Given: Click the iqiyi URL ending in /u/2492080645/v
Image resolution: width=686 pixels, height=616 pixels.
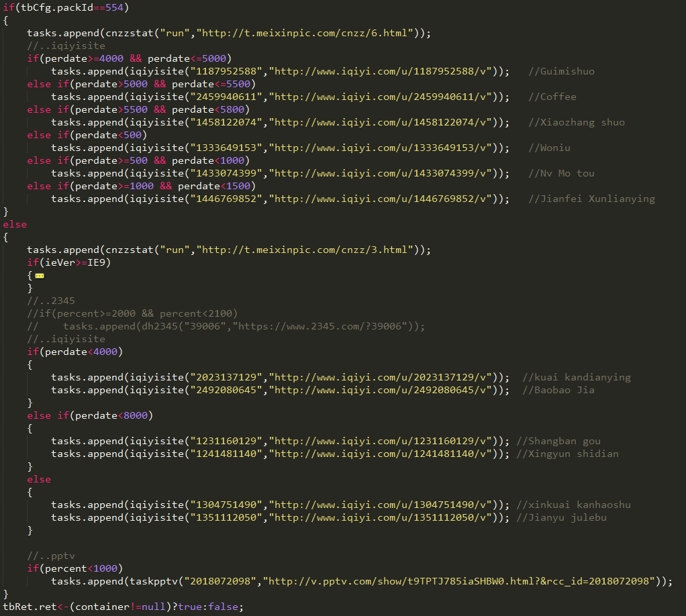Looking at the screenshot, I should click(380, 390).
